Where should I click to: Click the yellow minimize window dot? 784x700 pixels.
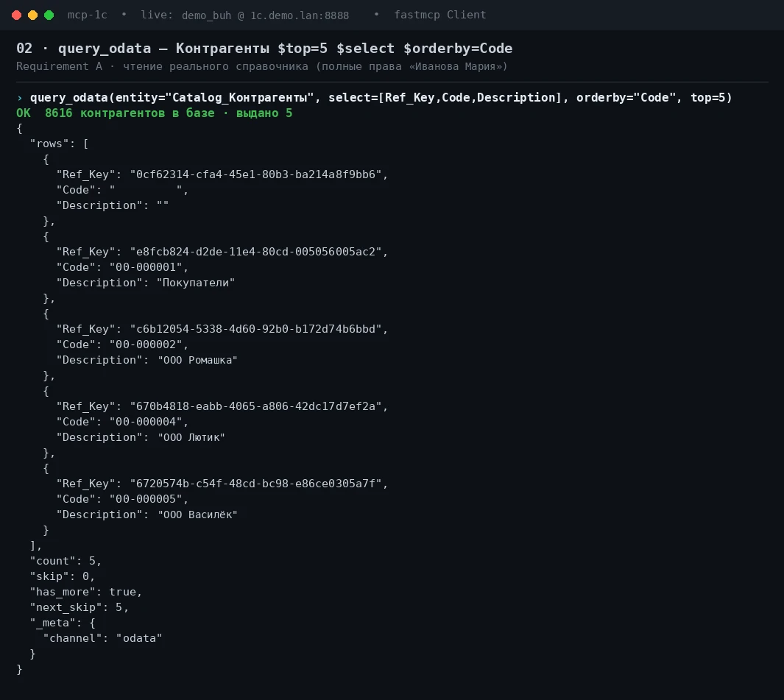(x=32, y=15)
